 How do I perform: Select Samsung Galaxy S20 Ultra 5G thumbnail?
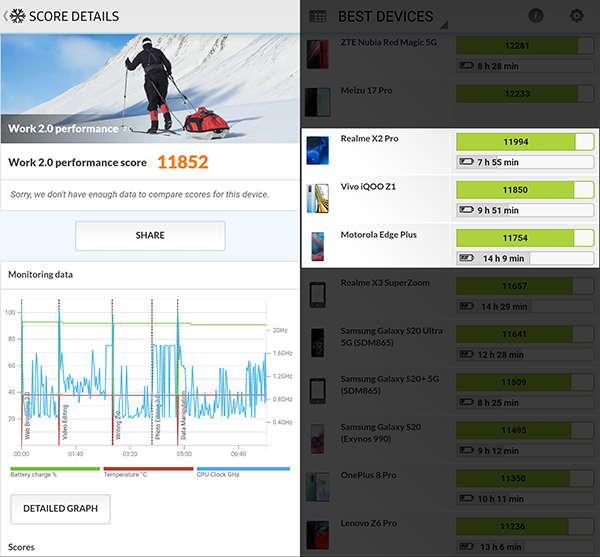317,343
